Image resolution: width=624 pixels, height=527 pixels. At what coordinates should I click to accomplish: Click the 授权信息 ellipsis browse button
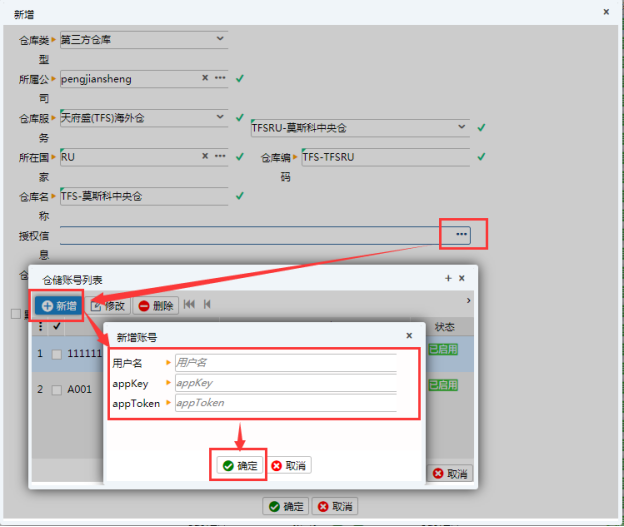point(461,234)
